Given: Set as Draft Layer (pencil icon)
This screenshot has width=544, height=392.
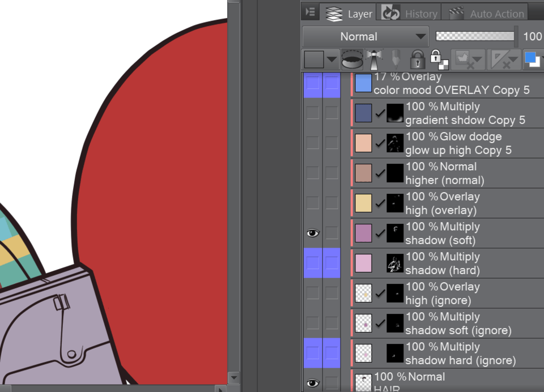Looking at the screenshot, I should 395,59.
